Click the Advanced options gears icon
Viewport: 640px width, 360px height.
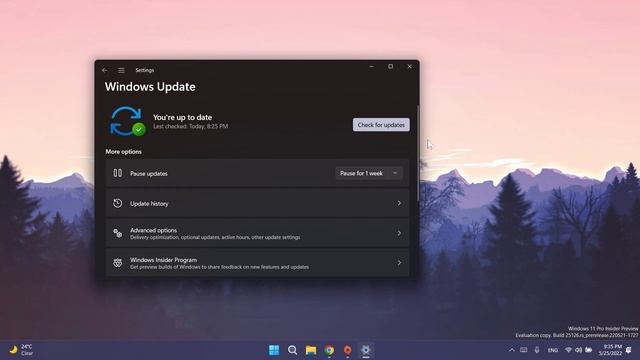118,233
